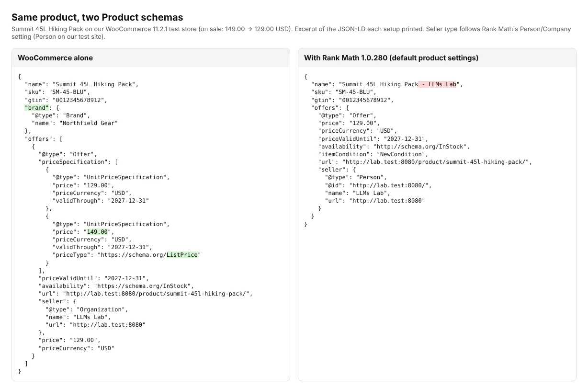588x389 pixels.
Task: Click the highlighted "brand" key
Action: pyautogui.click(x=37, y=108)
